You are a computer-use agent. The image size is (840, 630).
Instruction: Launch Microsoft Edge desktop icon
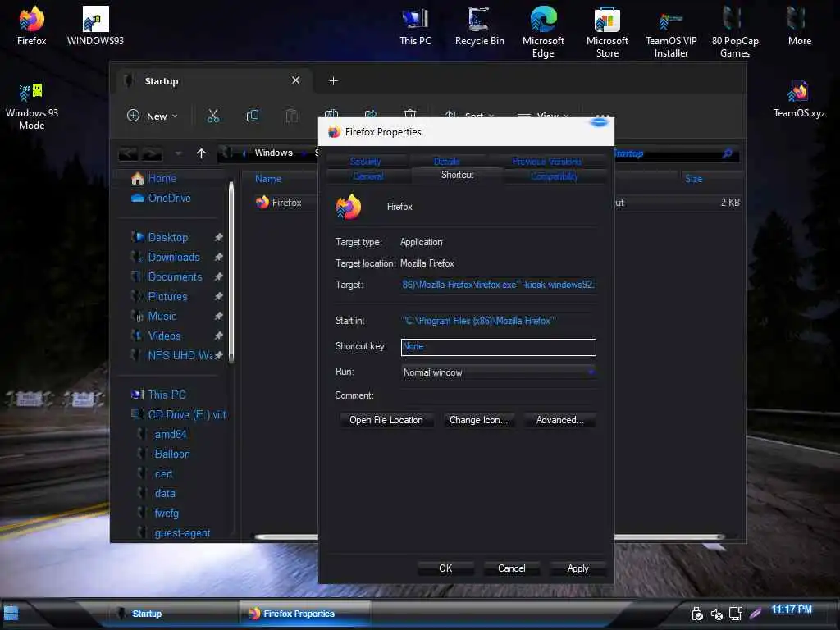(x=543, y=32)
